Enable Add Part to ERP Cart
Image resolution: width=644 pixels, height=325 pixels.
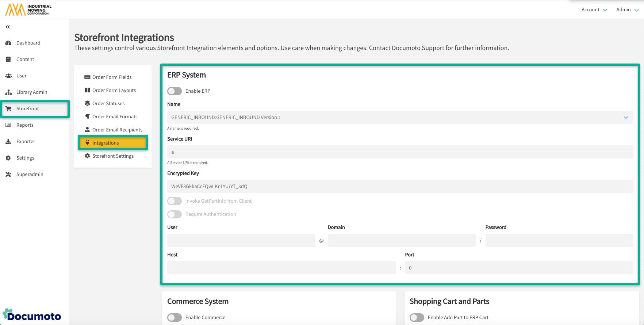(x=417, y=317)
